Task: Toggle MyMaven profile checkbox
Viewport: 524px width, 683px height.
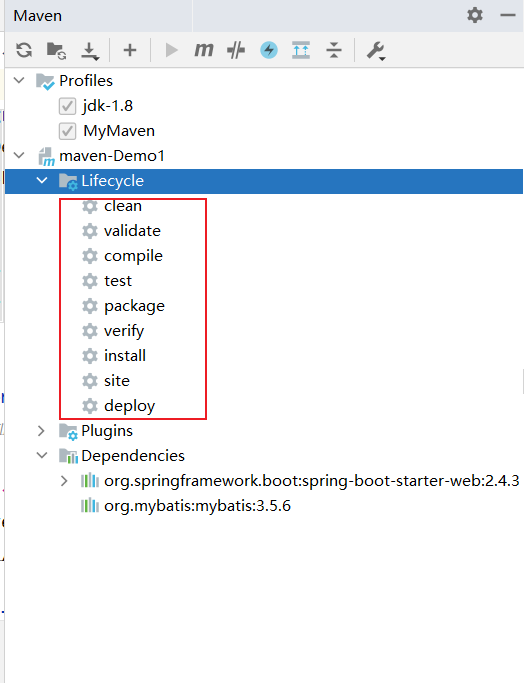Action: 67,131
